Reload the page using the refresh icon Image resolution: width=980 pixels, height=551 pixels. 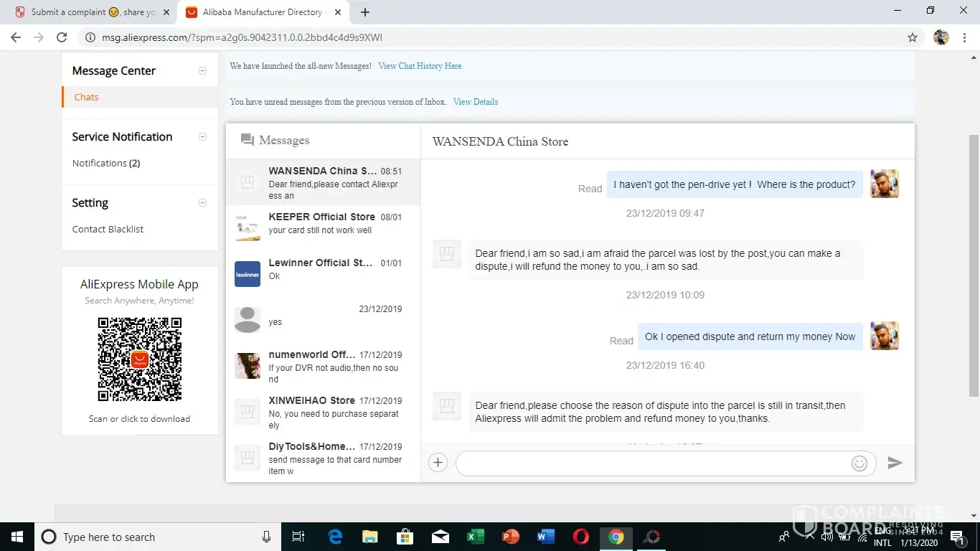[x=62, y=37]
